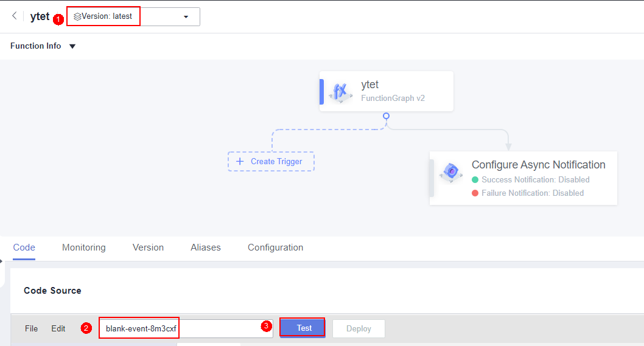Click the async notification gear icon
644x346 pixels.
point(451,172)
